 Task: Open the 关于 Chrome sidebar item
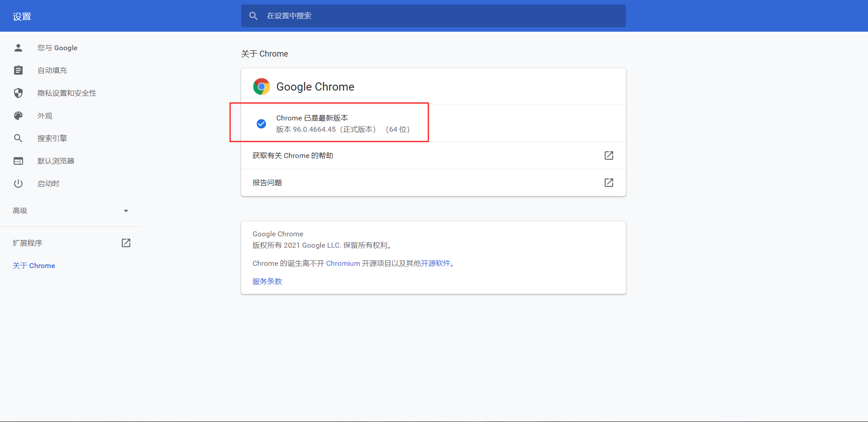pyautogui.click(x=34, y=265)
